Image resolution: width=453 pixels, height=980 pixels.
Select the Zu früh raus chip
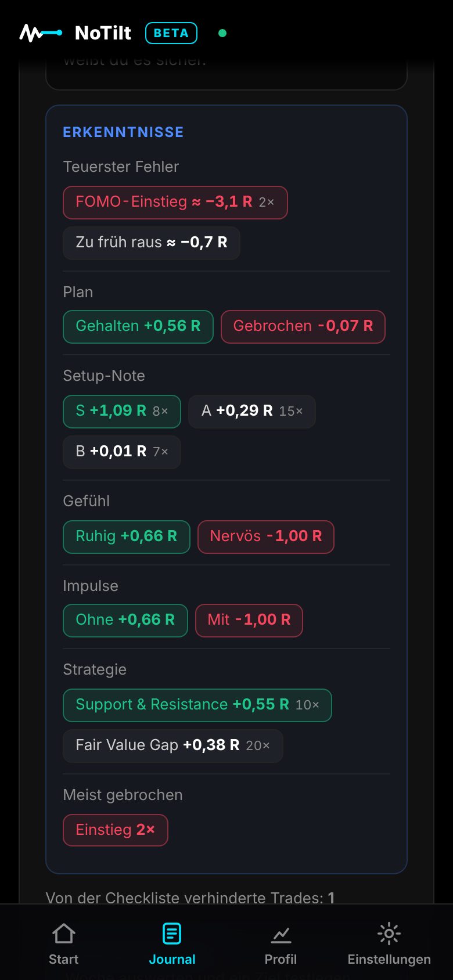point(152,243)
